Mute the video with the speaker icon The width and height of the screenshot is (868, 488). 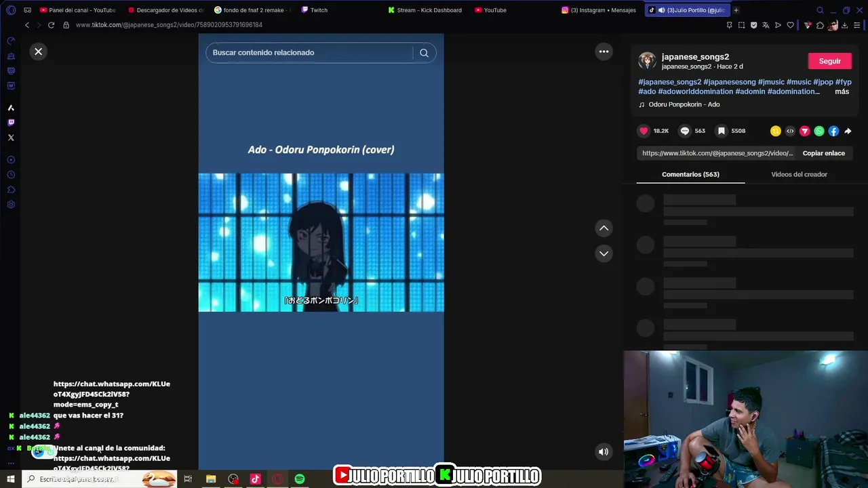604,452
